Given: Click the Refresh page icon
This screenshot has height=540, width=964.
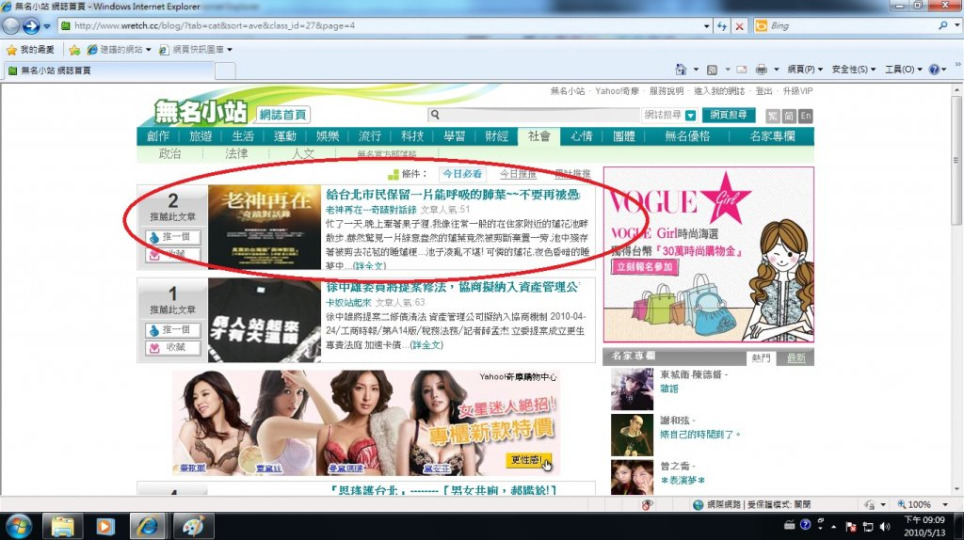Looking at the screenshot, I should pyautogui.click(x=722, y=25).
